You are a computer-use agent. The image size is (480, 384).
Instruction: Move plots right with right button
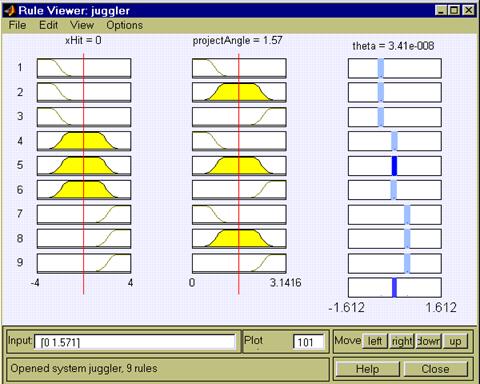(x=402, y=341)
